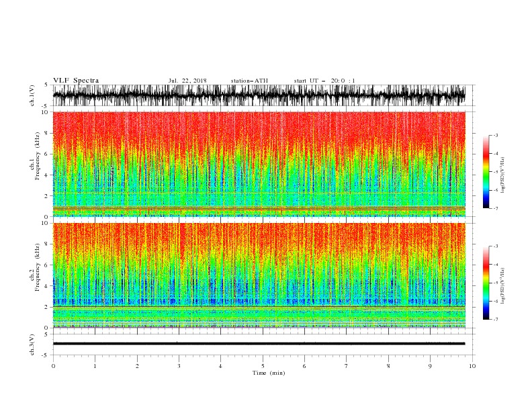
Task: Click time axis tick label "7"
Action: pyautogui.click(x=347, y=366)
